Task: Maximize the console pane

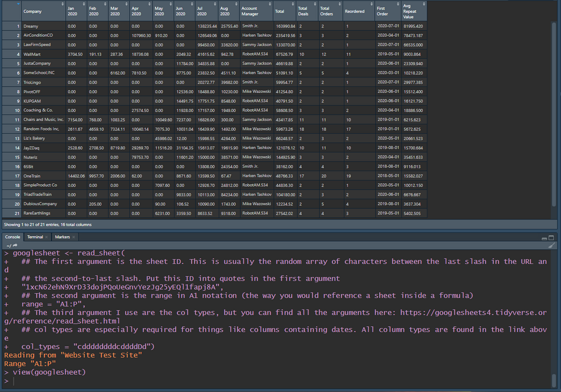Action: pyautogui.click(x=552, y=237)
